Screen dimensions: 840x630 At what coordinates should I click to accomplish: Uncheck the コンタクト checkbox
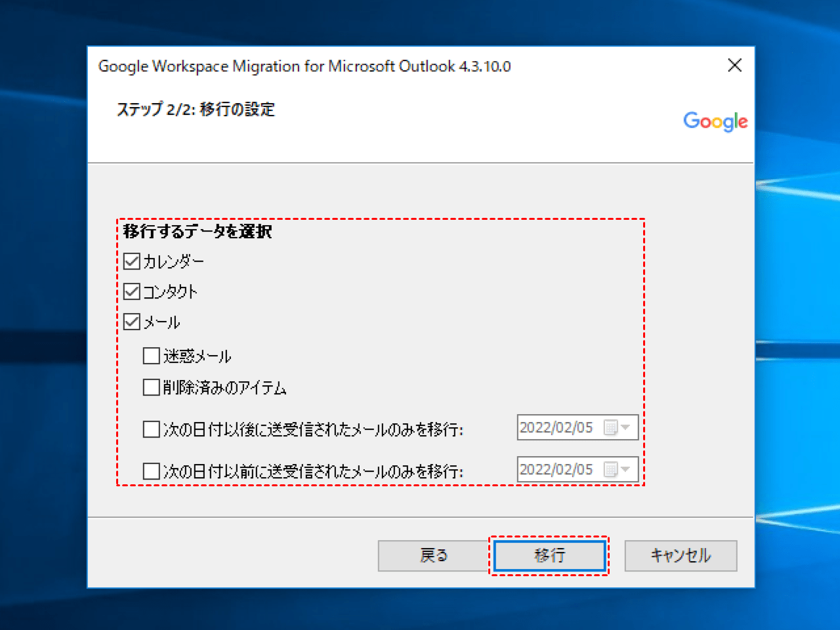coord(132,291)
